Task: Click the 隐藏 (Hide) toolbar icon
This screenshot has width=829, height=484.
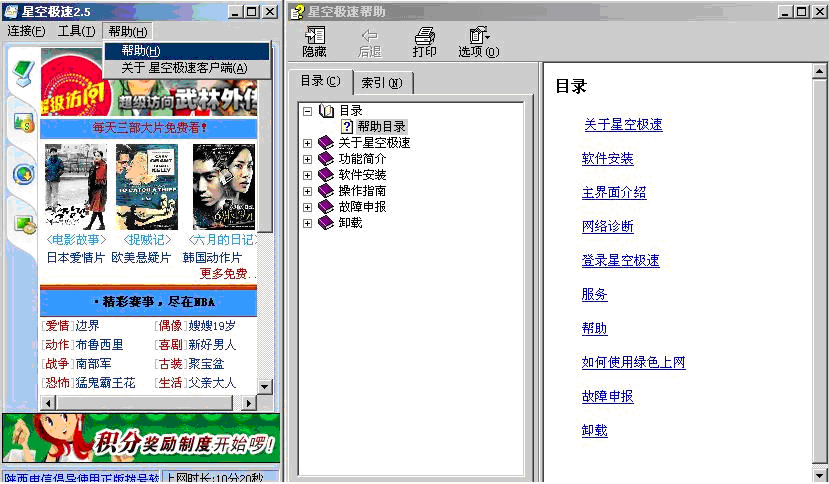Action: coord(314,42)
